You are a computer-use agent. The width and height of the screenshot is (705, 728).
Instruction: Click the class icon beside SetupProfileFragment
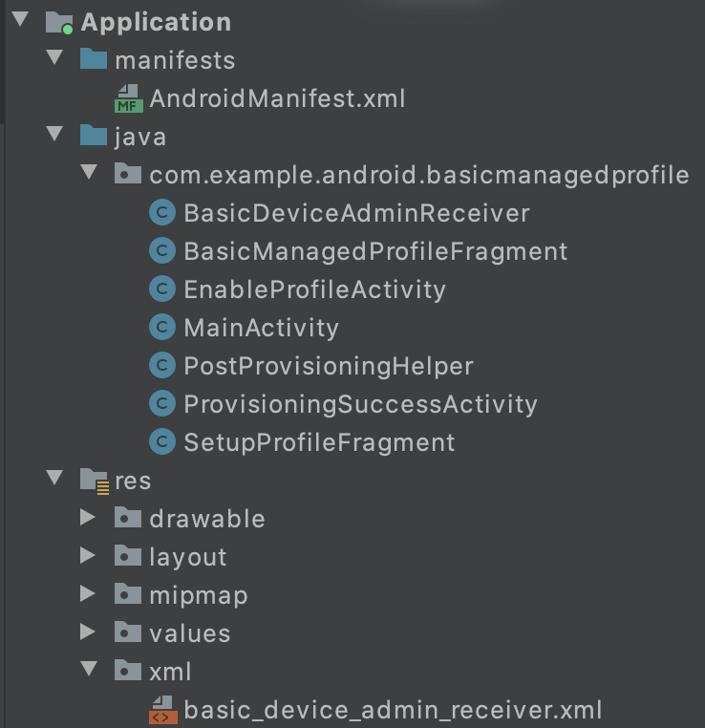click(162, 441)
